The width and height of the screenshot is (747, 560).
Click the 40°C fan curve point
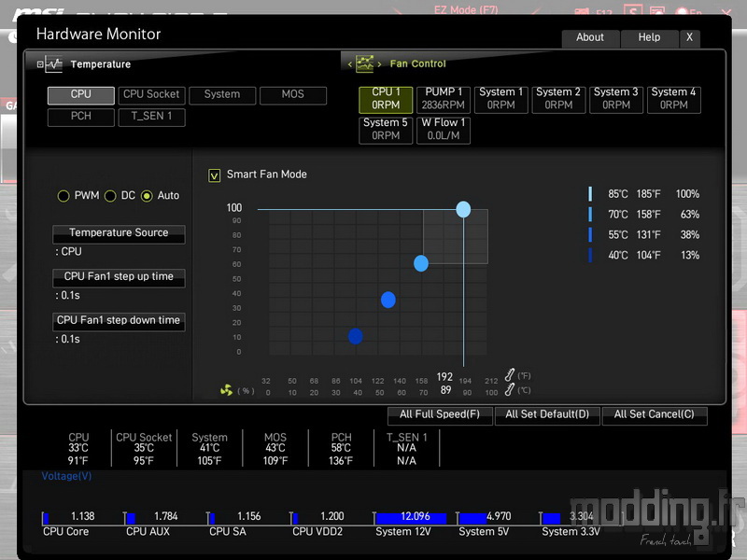coord(356,336)
